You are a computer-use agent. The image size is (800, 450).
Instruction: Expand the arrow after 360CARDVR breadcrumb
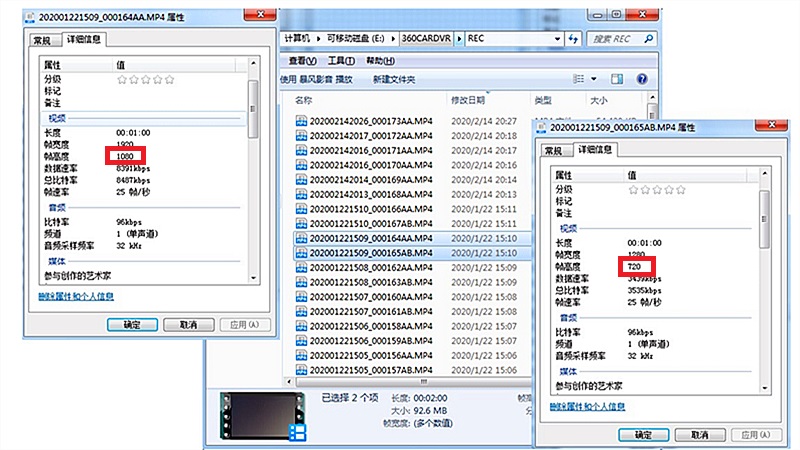[459, 38]
